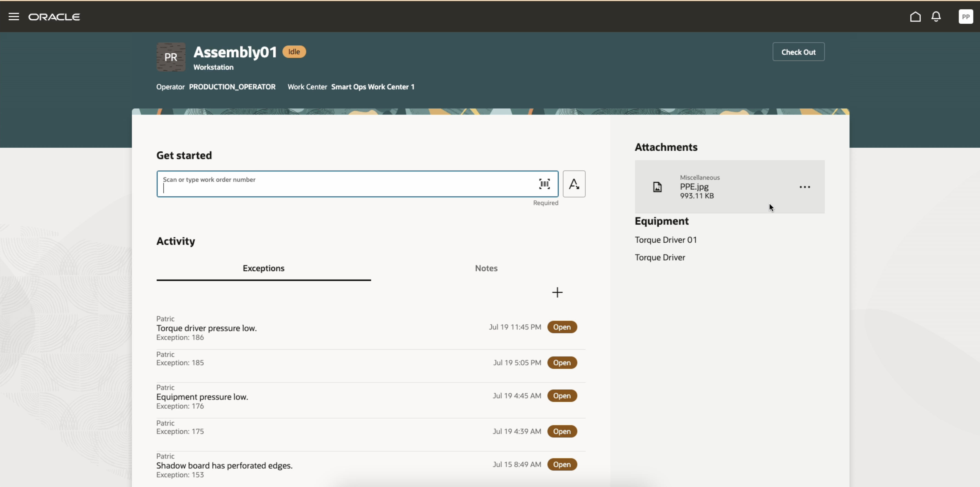Click the text input toggle icon
The width and height of the screenshot is (980, 487).
coord(573,184)
